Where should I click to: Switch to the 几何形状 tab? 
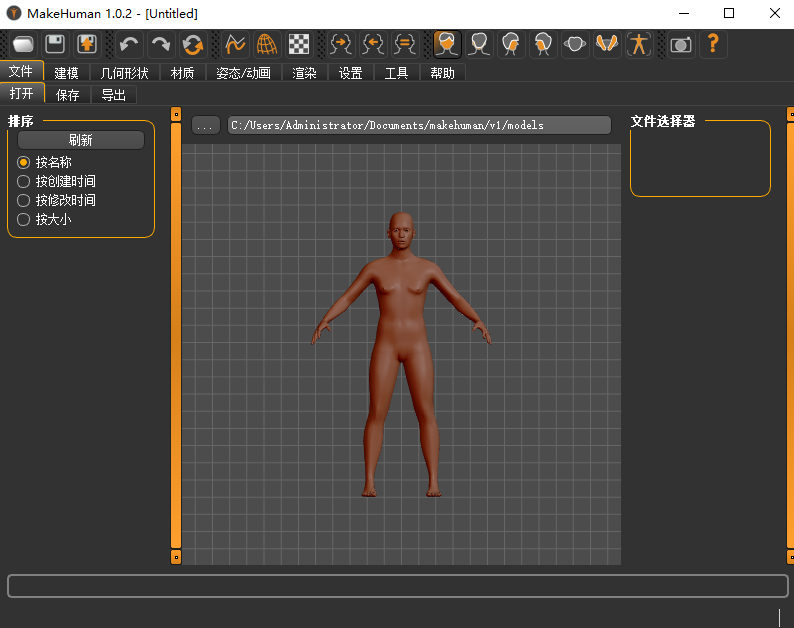point(125,73)
